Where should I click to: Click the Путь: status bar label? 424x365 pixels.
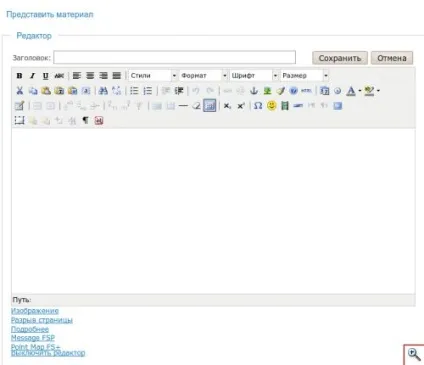pos(22,300)
